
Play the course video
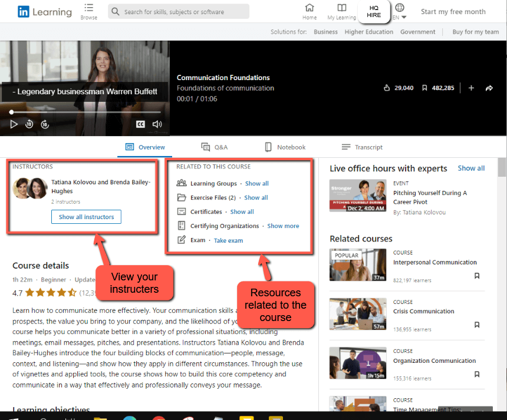[14, 124]
